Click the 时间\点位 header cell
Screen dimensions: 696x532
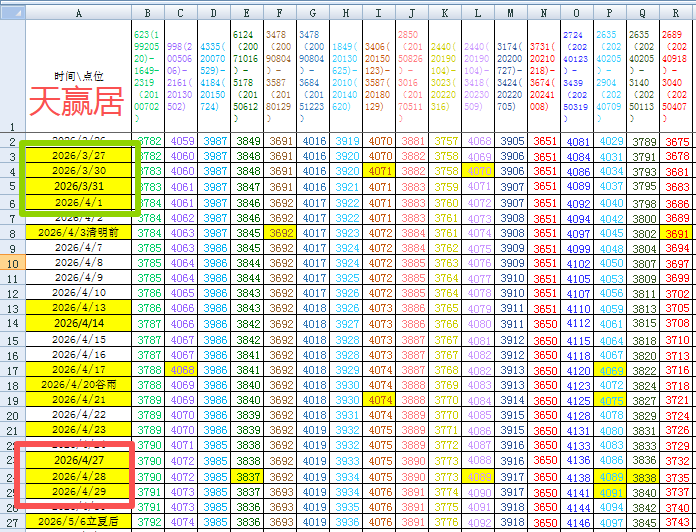(x=79, y=76)
